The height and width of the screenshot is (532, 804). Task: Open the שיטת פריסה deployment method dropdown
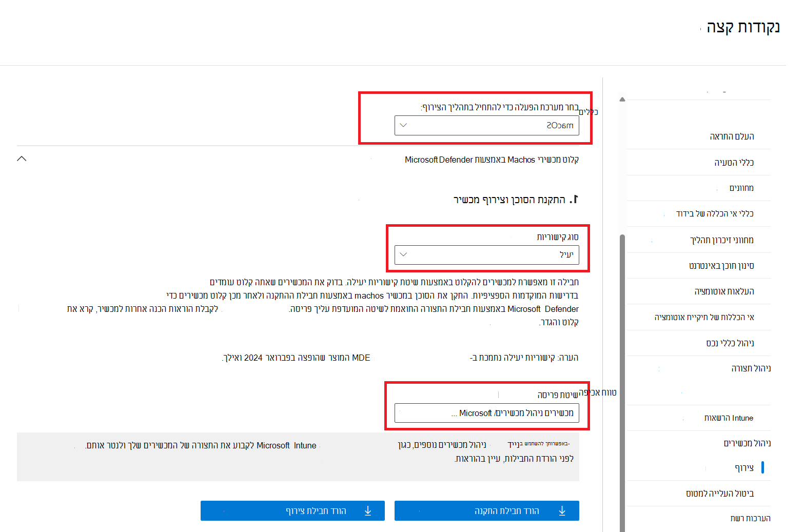[486, 413]
